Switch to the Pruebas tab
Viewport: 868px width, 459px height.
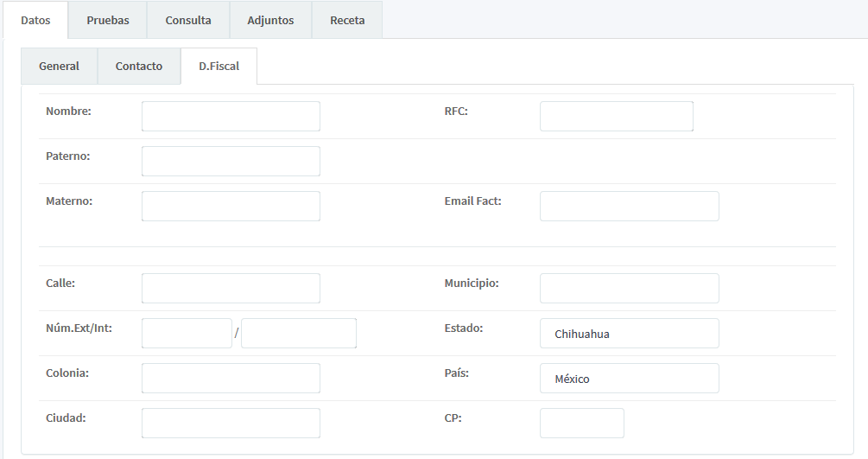pos(108,20)
